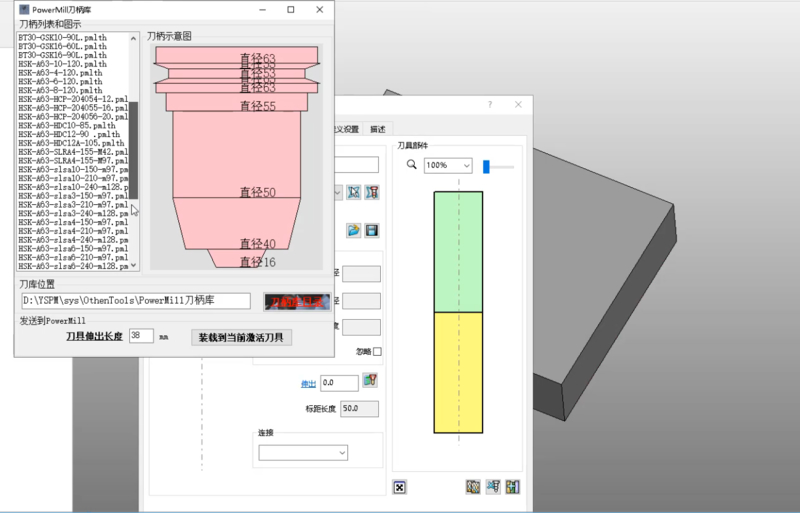Click the 伸出 link
The image size is (800, 513).
pyautogui.click(x=308, y=383)
